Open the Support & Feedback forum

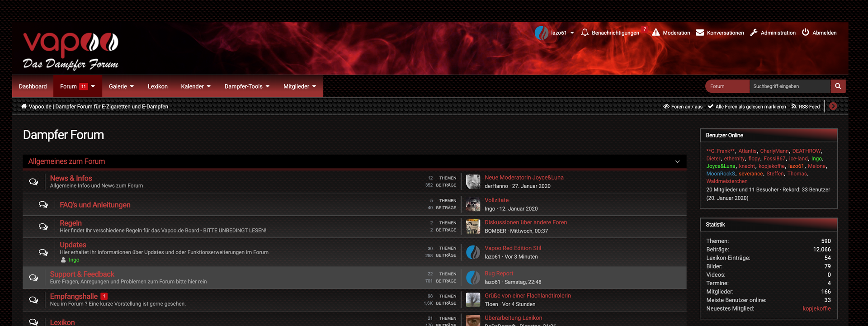pos(82,274)
